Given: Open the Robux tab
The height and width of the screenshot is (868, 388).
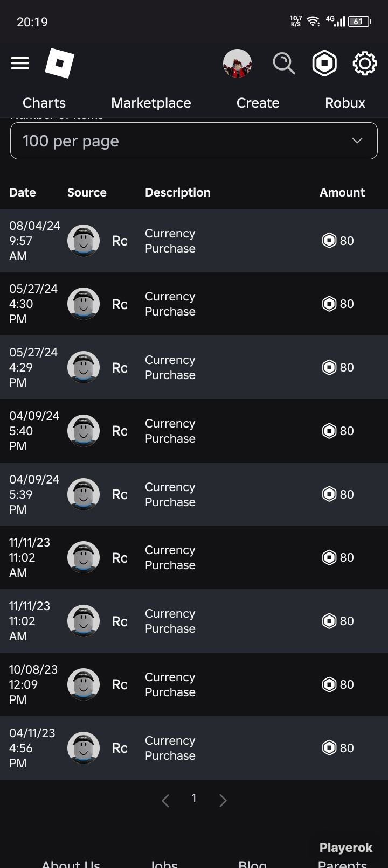Looking at the screenshot, I should coord(345,103).
